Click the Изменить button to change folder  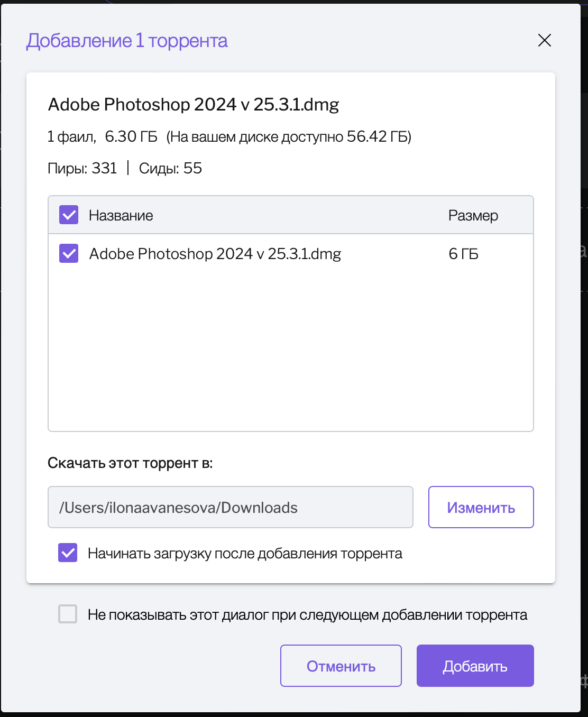(x=481, y=507)
